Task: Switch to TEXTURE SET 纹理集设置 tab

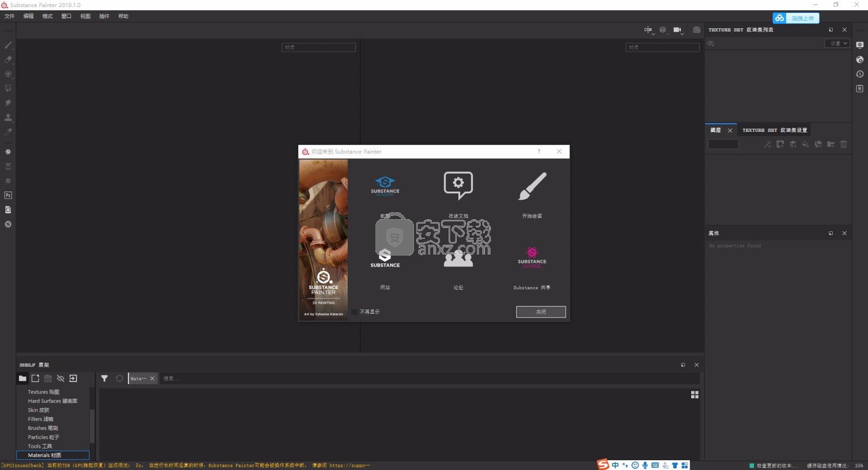Action: [775, 130]
